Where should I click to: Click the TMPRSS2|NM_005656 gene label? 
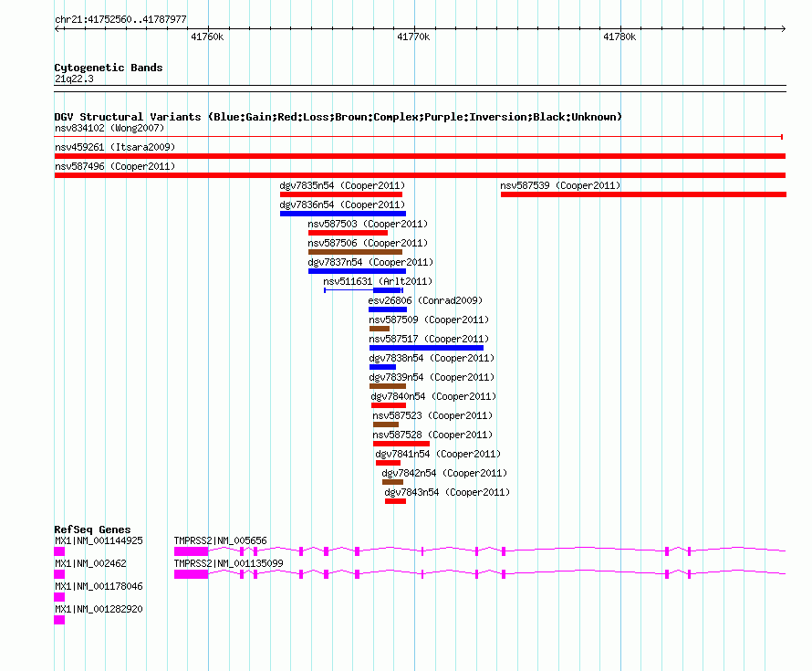coord(221,540)
